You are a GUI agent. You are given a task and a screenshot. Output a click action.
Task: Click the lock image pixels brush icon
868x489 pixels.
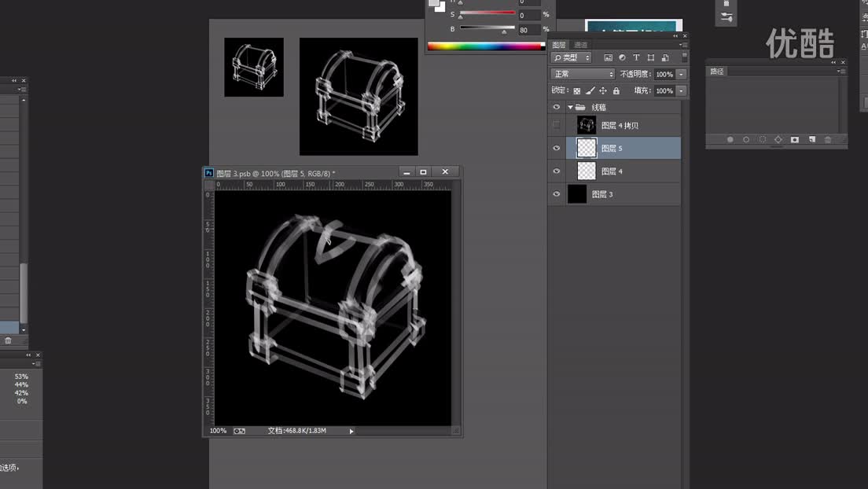click(590, 91)
